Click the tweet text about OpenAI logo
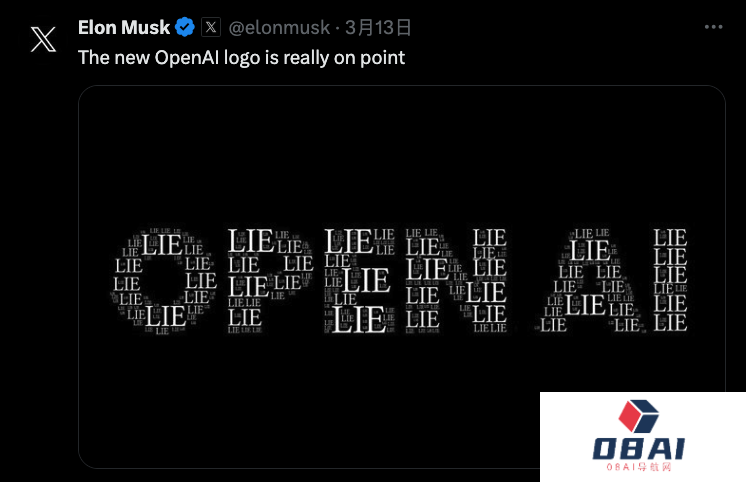 (x=241, y=57)
